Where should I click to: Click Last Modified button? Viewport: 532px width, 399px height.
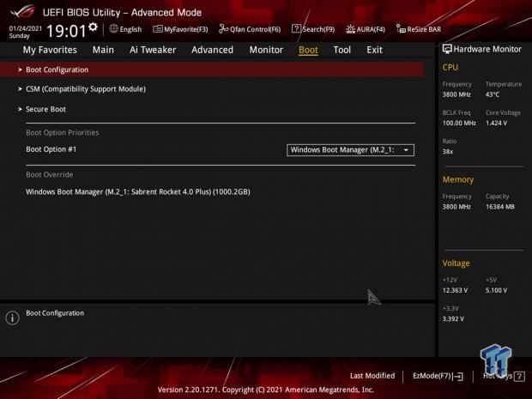tap(372, 376)
